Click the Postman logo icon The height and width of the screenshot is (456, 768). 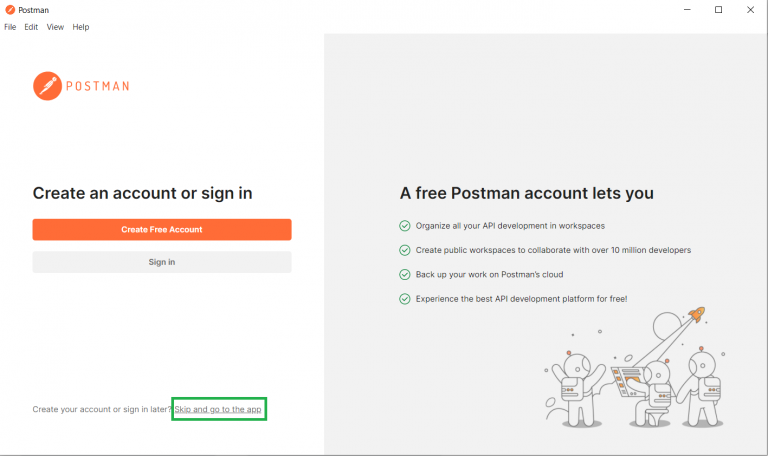pos(48,86)
